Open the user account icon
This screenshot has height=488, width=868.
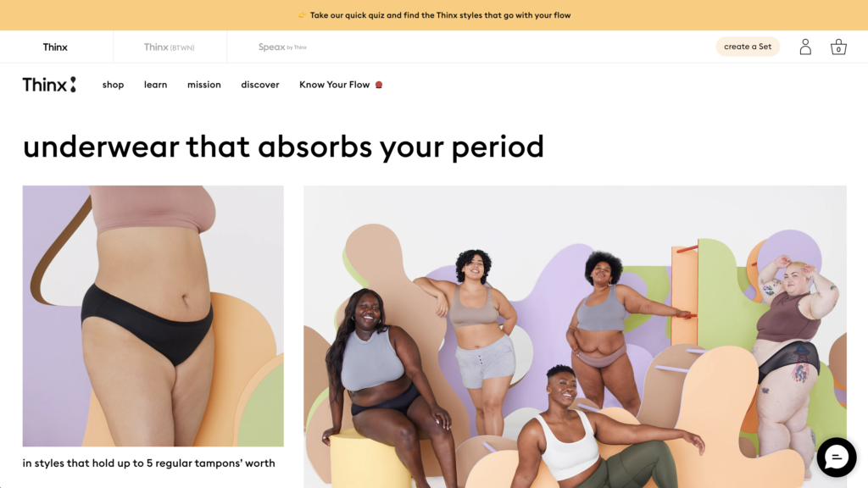coord(805,47)
